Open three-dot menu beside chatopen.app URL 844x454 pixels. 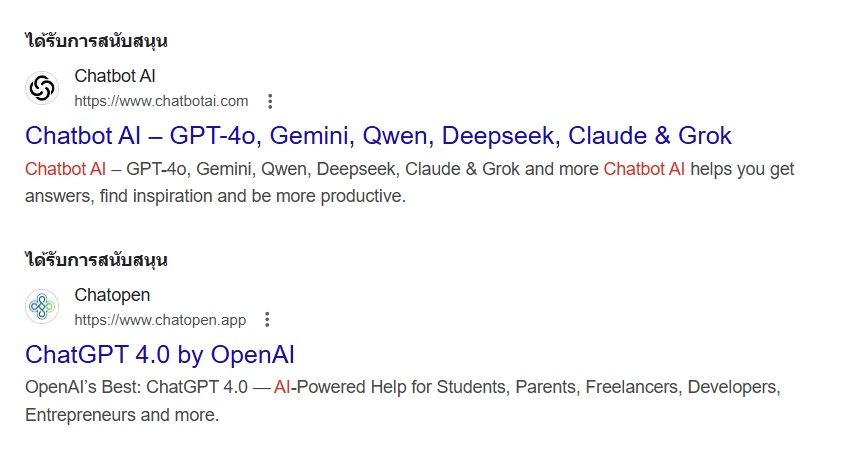[267, 319]
